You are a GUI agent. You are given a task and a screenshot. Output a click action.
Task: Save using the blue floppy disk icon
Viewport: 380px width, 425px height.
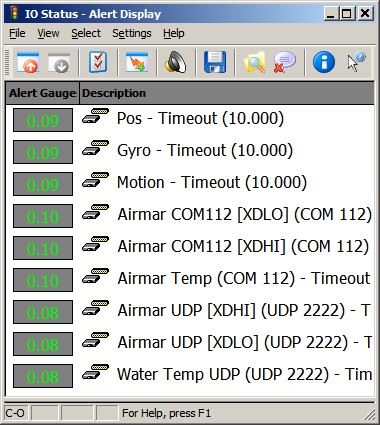click(x=215, y=62)
